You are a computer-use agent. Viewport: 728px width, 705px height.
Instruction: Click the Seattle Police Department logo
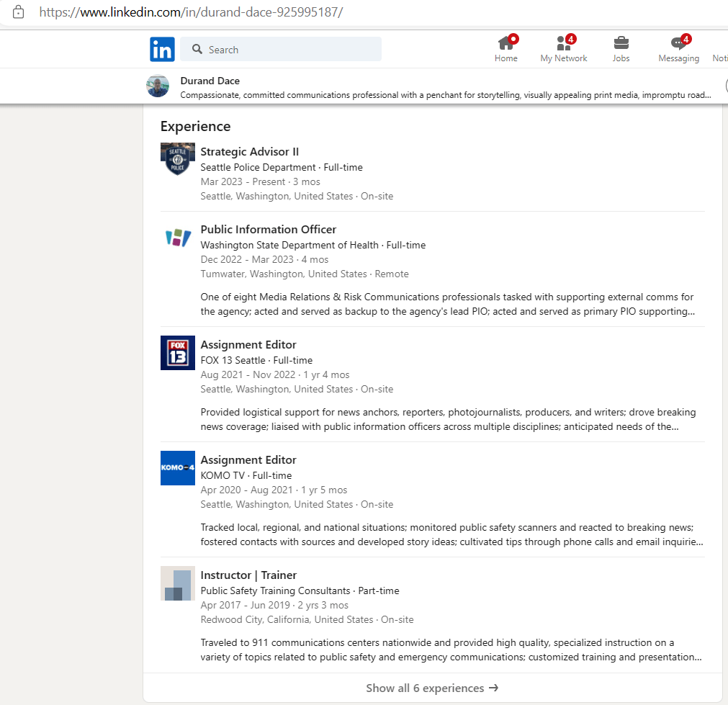pos(177,160)
